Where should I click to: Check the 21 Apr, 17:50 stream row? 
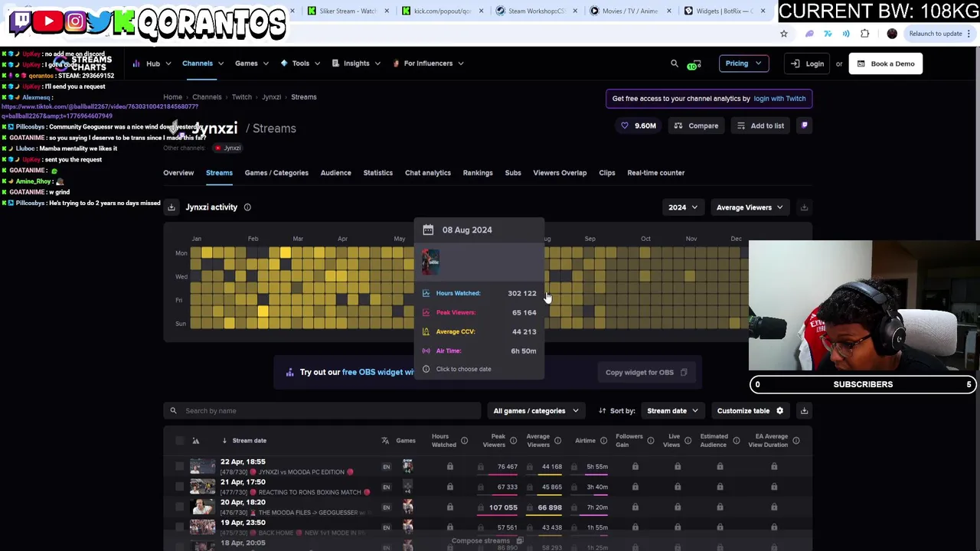180,487
